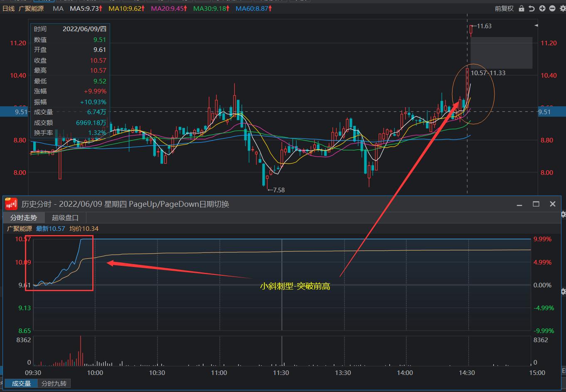Click the undo arrow icon in chart toolbar
Viewport: 566px width, 392px height.
click(x=532, y=8)
